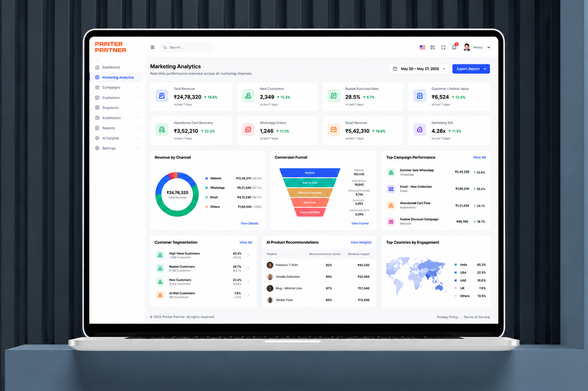Image resolution: width=588 pixels, height=391 pixels.
Task: Click the WhatsApp Orders card icon
Action: (248, 130)
